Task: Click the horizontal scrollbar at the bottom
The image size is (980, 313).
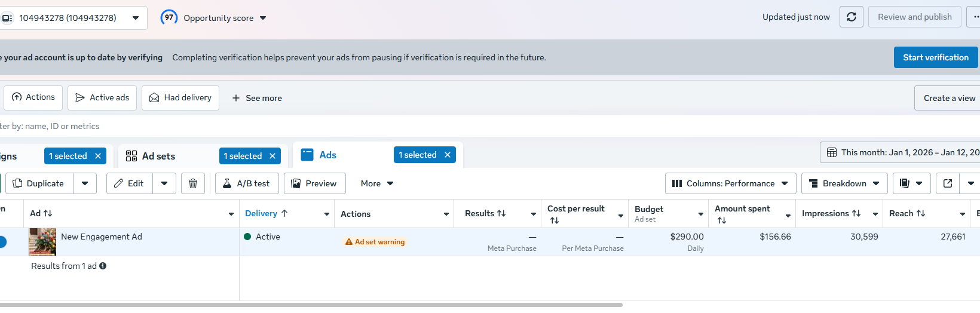Action: click(311, 305)
